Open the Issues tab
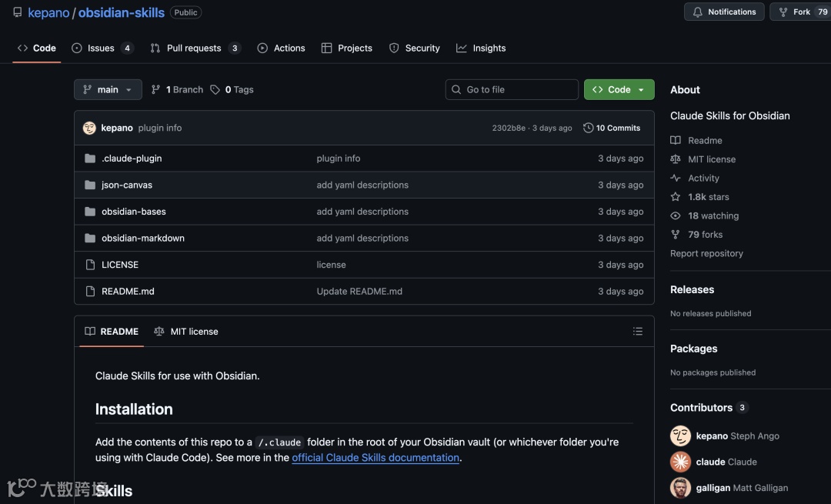 pyautogui.click(x=101, y=48)
